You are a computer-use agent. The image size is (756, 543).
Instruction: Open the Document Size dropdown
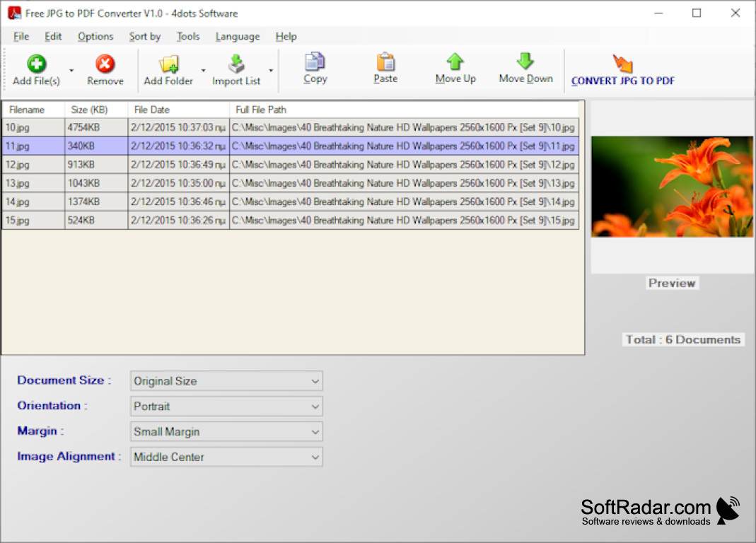pos(226,380)
